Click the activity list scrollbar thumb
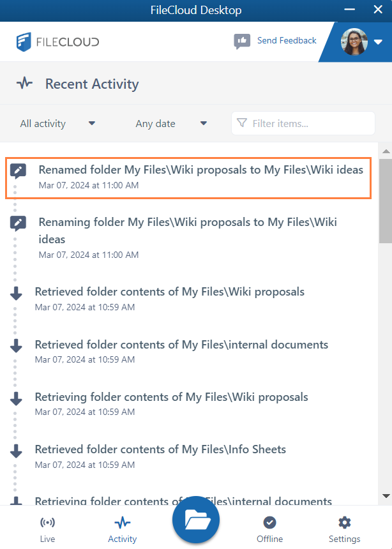Viewport: 392px width, 549px height. tap(386, 200)
